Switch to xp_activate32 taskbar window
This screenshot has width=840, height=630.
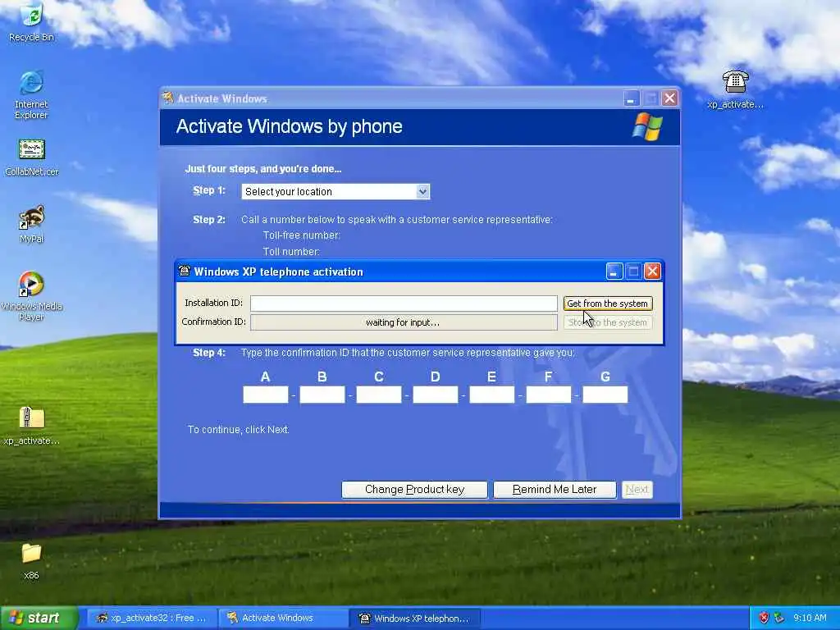151,618
